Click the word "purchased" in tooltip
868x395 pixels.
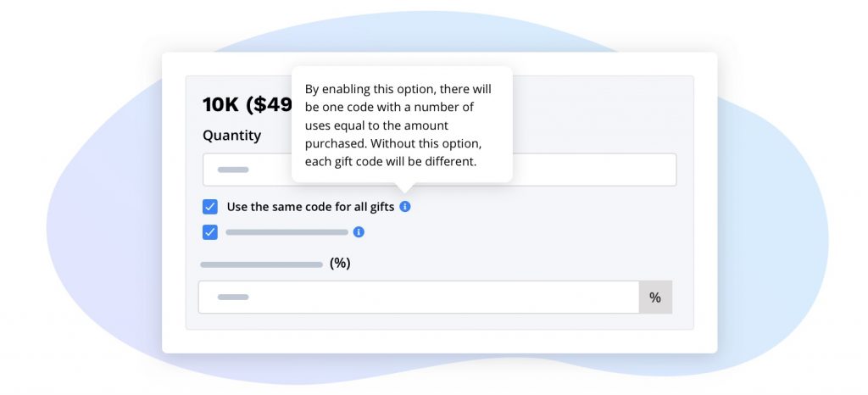[x=334, y=142]
